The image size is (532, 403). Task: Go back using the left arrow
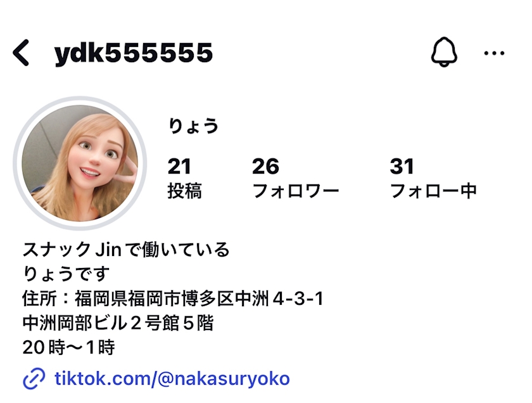(21, 53)
